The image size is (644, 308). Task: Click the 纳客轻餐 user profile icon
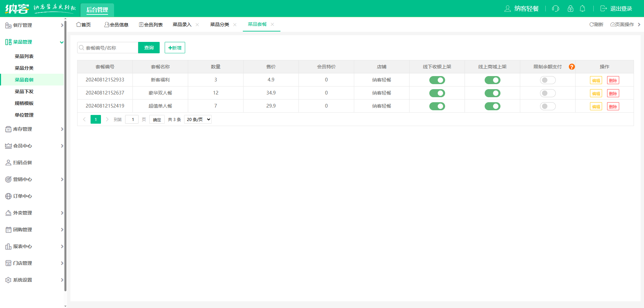pyautogui.click(x=507, y=9)
